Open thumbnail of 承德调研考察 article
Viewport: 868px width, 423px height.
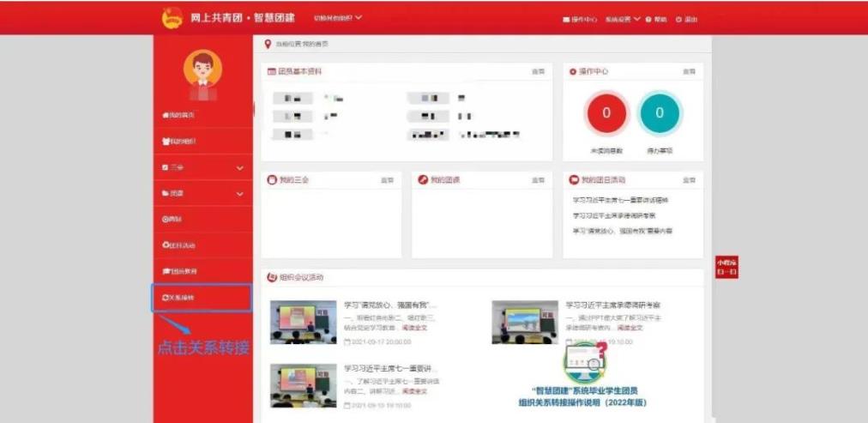pyautogui.click(x=525, y=323)
